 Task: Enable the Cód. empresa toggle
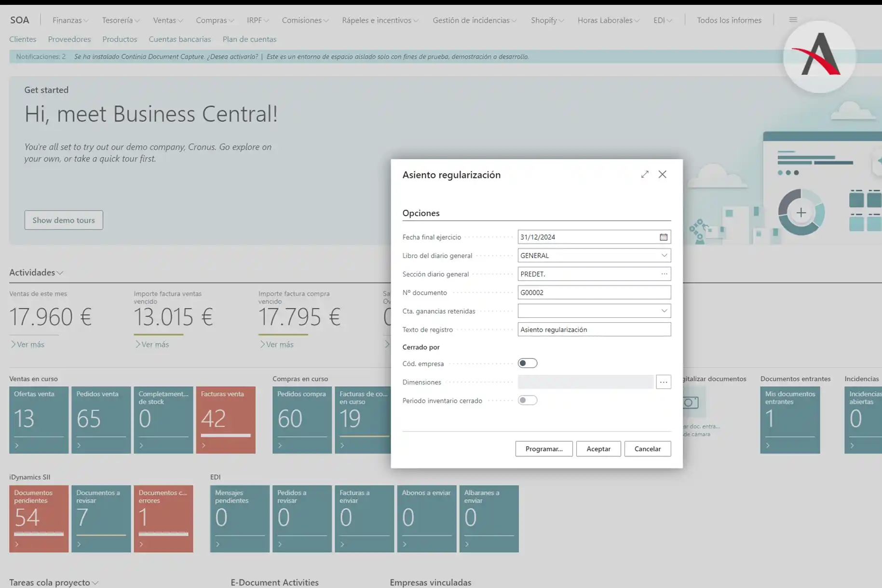click(x=527, y=363)
